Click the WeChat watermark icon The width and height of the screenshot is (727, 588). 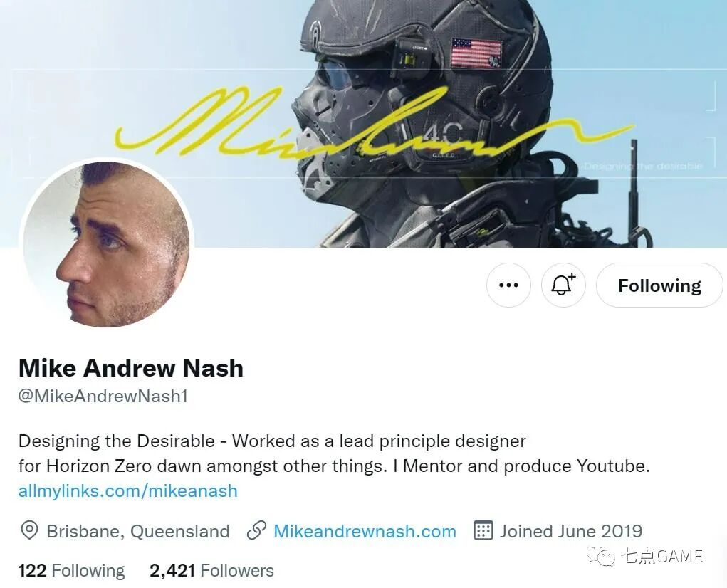point(601,555)
